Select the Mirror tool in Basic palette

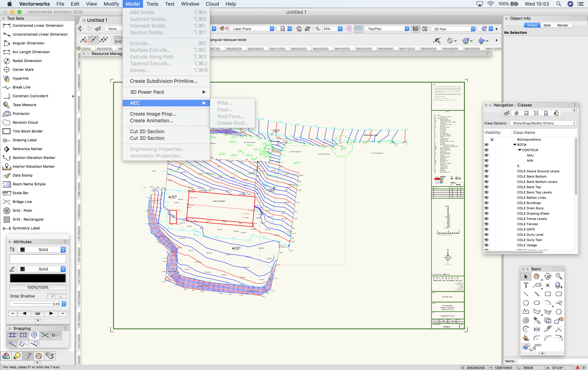point(537,329)
